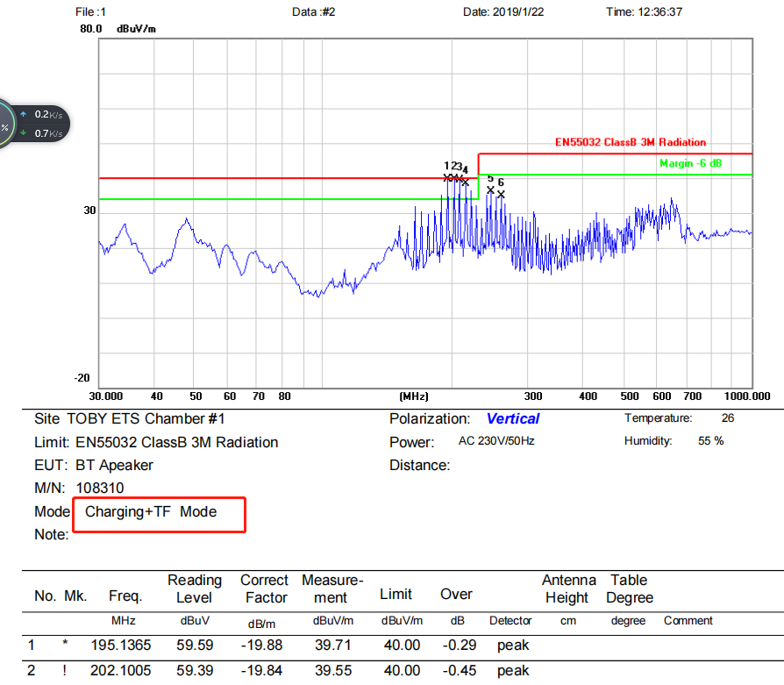The image size is (784, 685).
Task: Select peak marker 5 on the chart
Action: (490, 189)
